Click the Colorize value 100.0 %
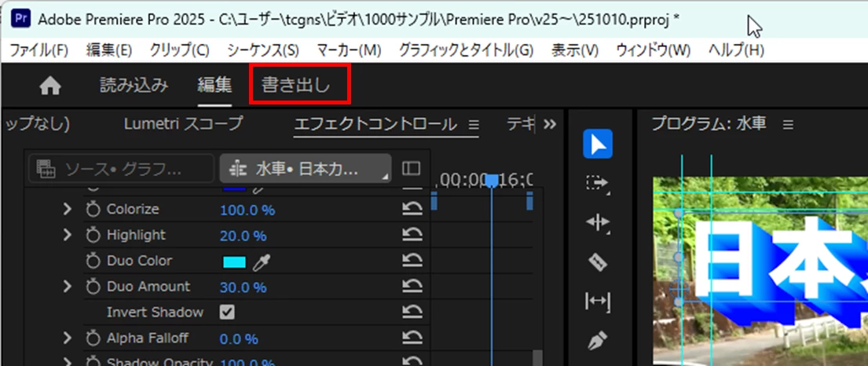 [247, 210]
